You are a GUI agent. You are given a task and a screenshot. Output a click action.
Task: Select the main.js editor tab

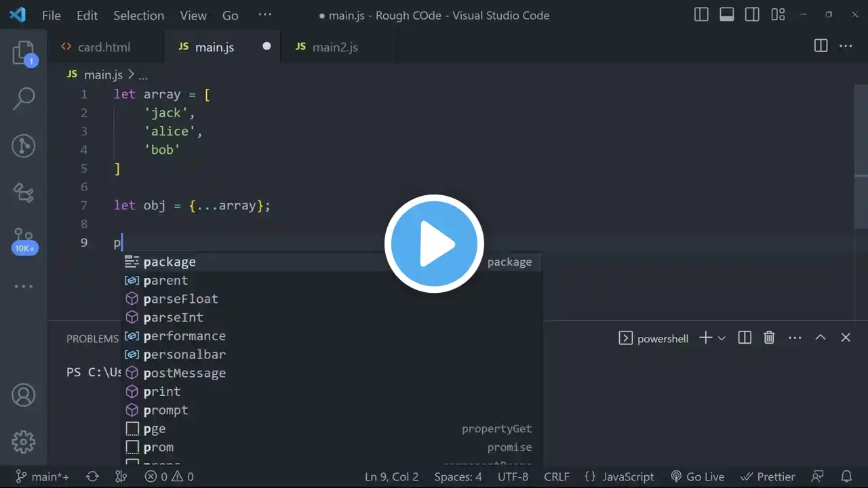(x=222, y=47)
